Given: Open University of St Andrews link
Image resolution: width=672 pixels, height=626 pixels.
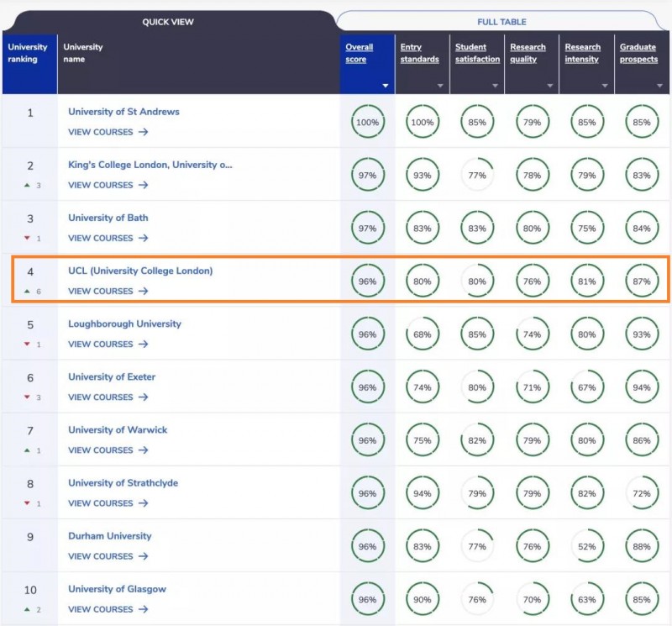Looking at the screenshot, I should pos(123,112).
